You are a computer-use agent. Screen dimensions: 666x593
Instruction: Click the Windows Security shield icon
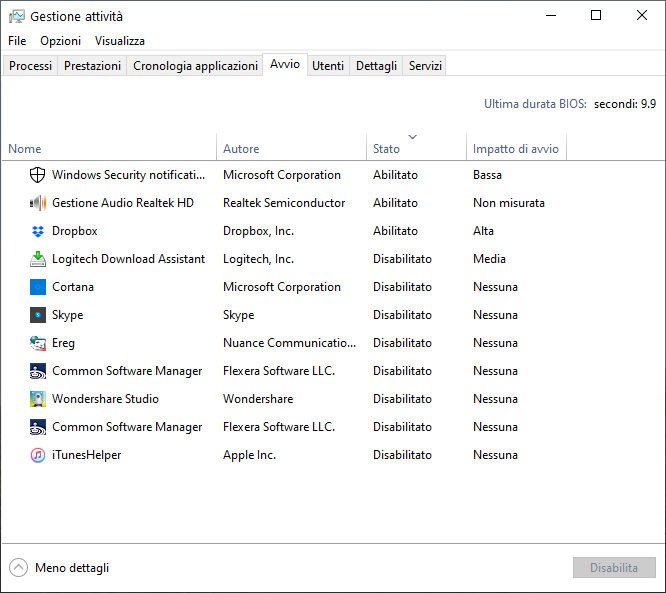37,175
